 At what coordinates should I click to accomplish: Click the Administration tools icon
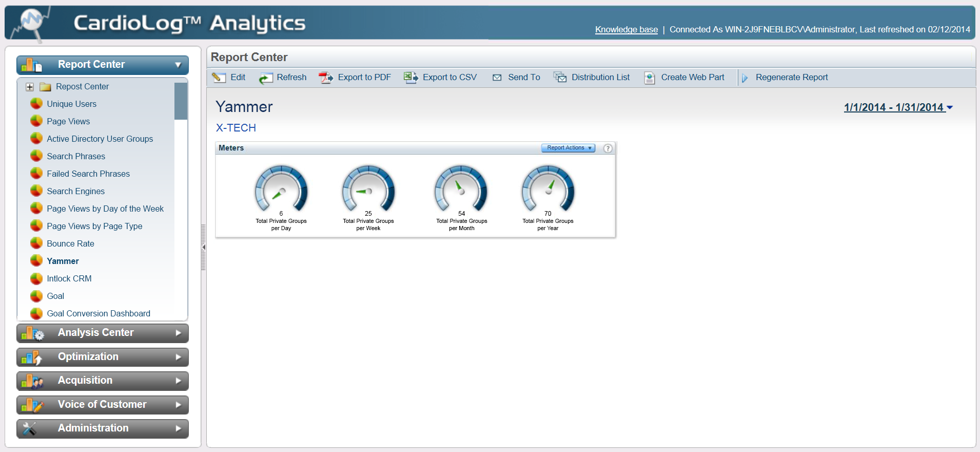30,428
